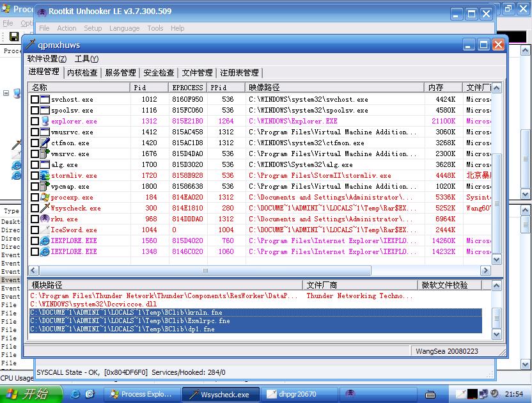Viewport: 532px width, 403px height.
Task: Click the IceSword.exe process icon
Action: 45,230
